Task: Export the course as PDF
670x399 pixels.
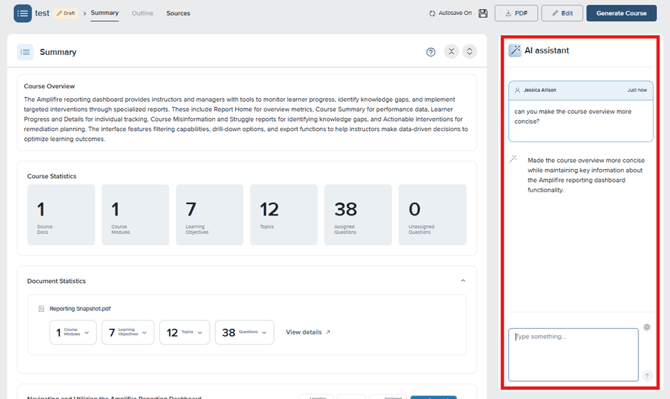Action: coord(516,13)
